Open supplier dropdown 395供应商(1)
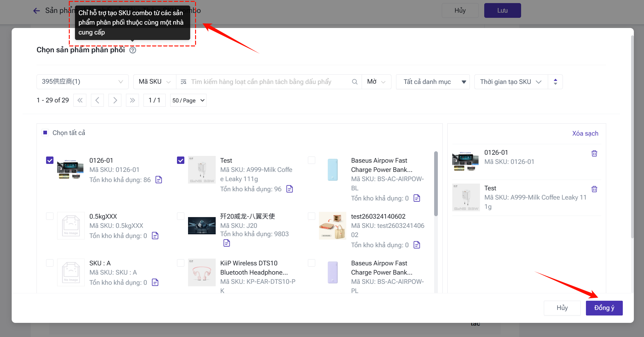Viewport: 644px width, 337px height. point(82,82)
